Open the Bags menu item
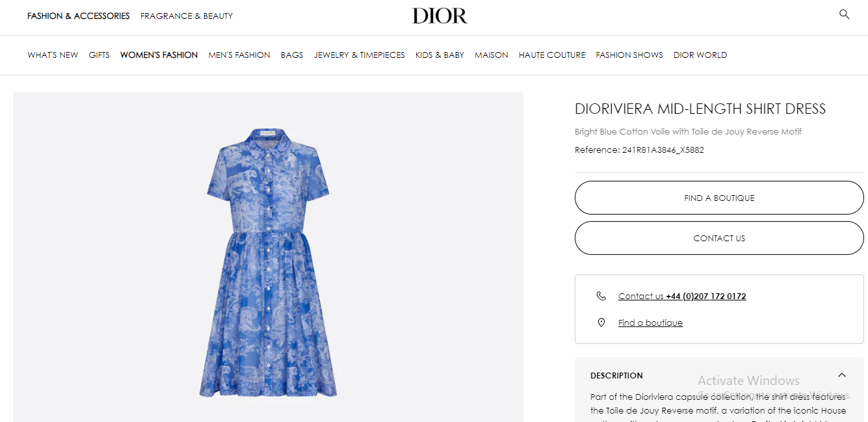 292,55
